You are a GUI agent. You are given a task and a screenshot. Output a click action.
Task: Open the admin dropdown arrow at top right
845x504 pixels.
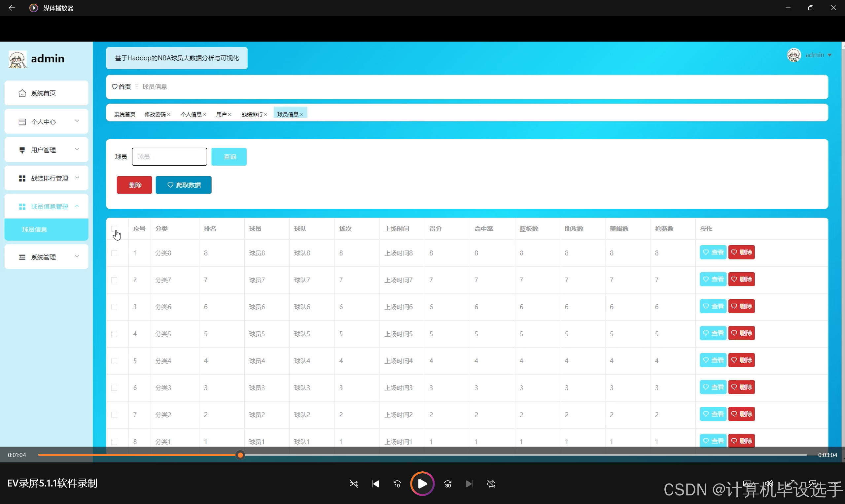coord(830,55)
